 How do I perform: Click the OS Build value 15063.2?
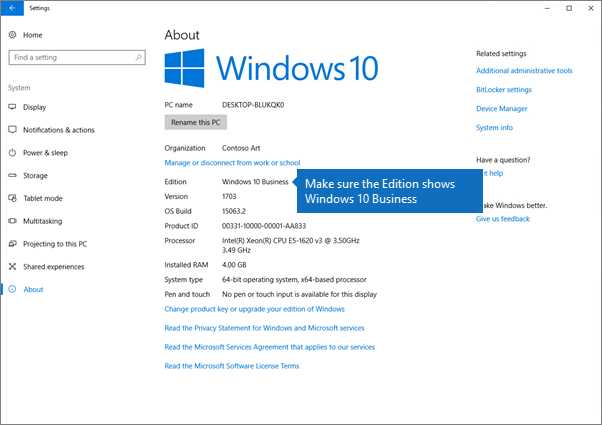234,211
